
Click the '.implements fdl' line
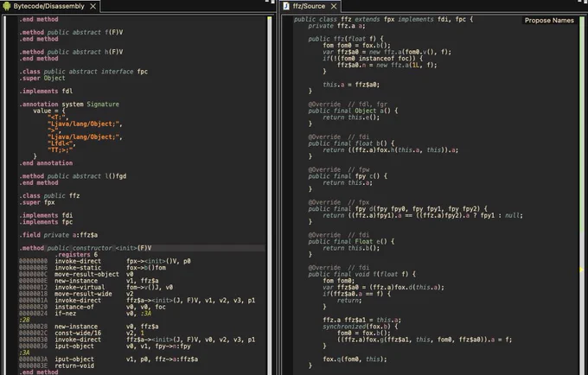tap(46, 91)
